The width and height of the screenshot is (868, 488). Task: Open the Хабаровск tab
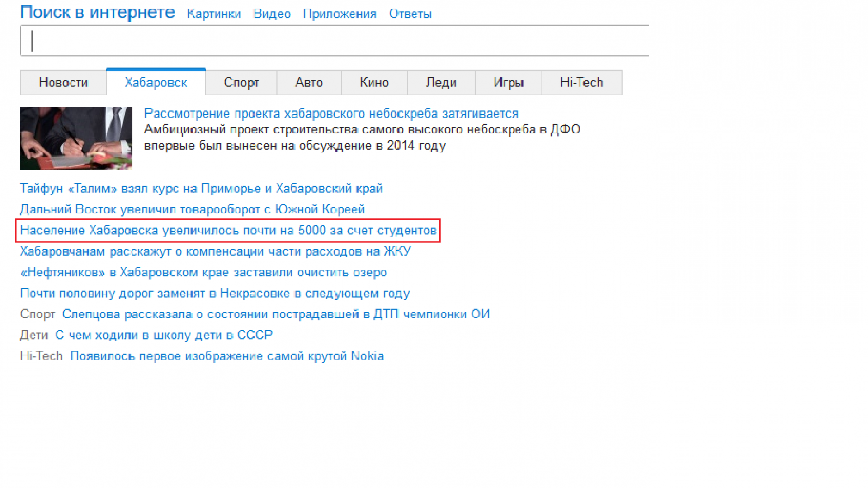156,82
